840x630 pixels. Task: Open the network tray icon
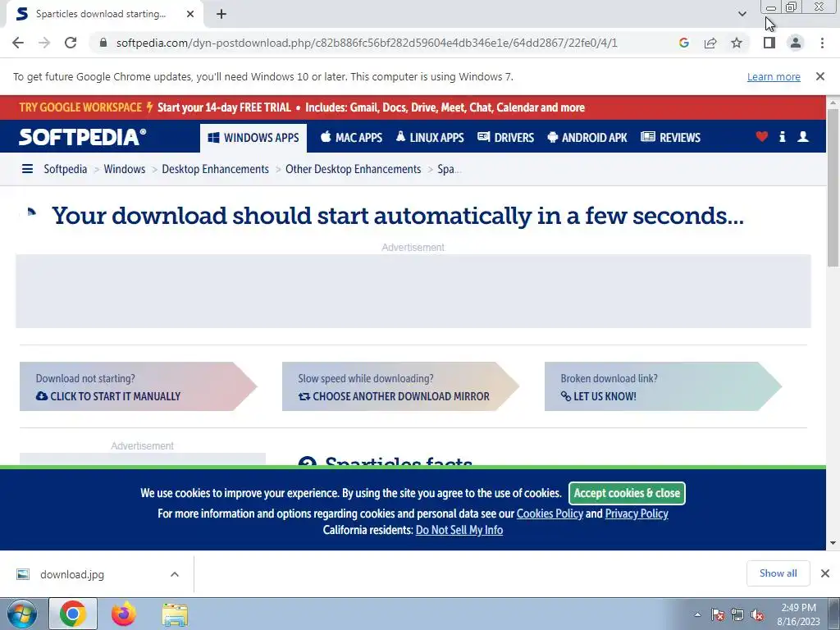737,614
